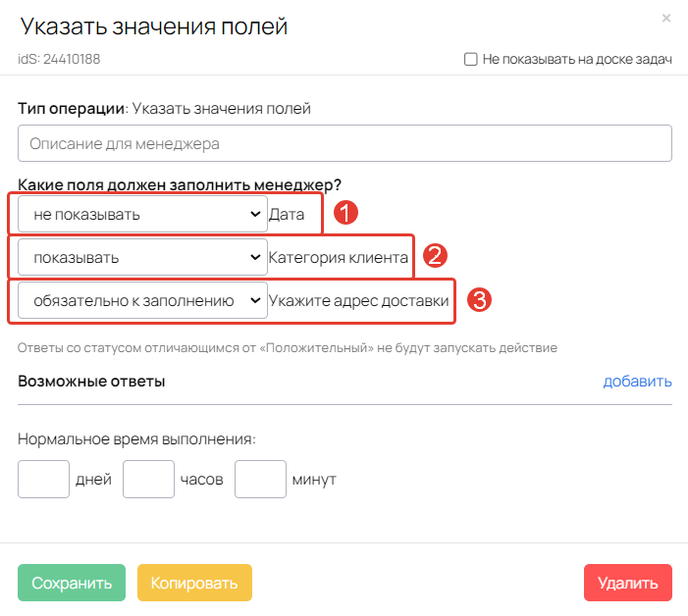Open the 'обязательно к заполнению' dropdown
The height and width of the screenshot is (616, 688).
(x=142, y=300)
